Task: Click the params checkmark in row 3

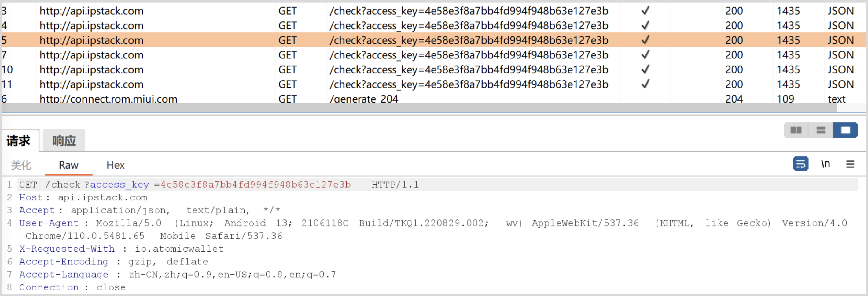Action: [645, 11]
